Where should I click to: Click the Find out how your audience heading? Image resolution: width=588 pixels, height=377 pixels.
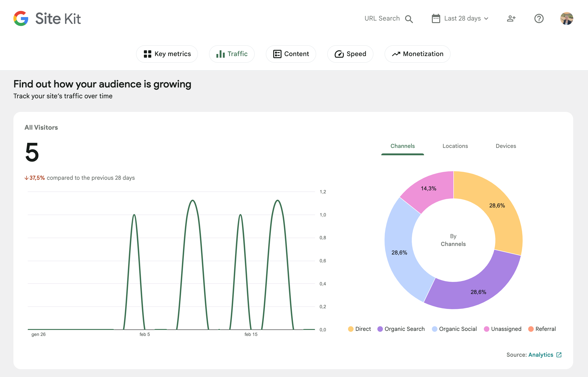[102, 84]
